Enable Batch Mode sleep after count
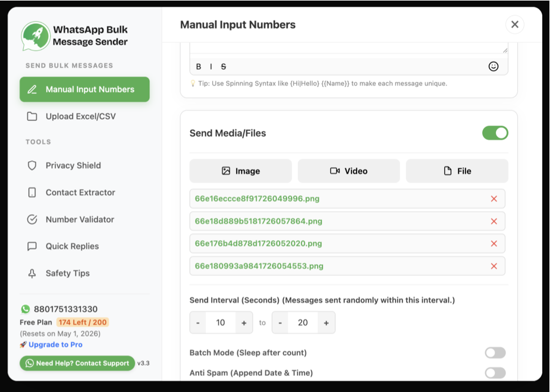Screen dimensions: 550x392 (495, 353)
